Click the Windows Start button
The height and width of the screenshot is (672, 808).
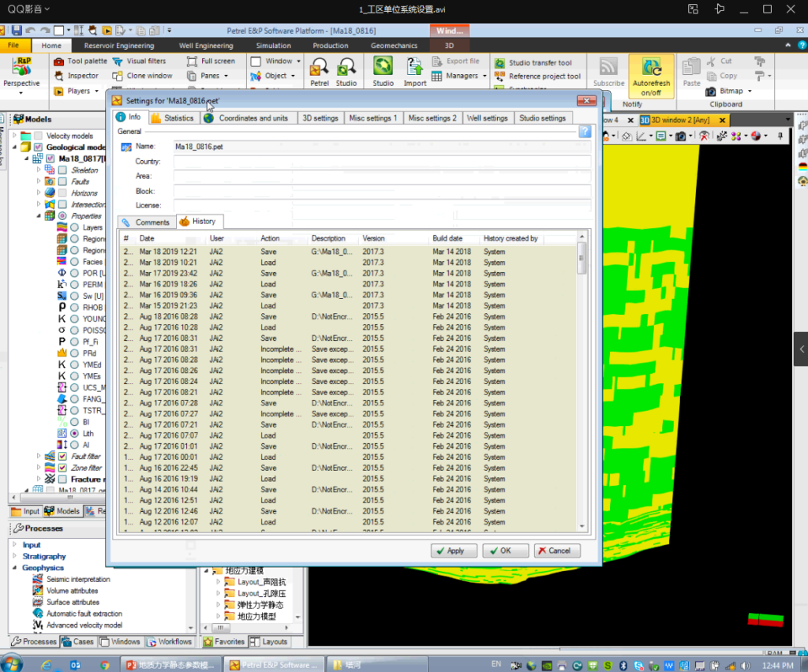[x=11, y=663]
